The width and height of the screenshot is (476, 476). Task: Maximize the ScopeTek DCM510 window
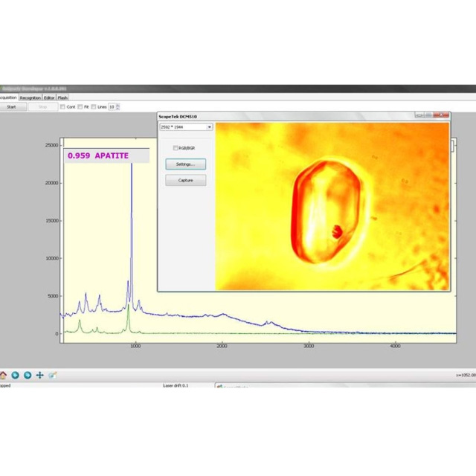click(x=430, y=115)
